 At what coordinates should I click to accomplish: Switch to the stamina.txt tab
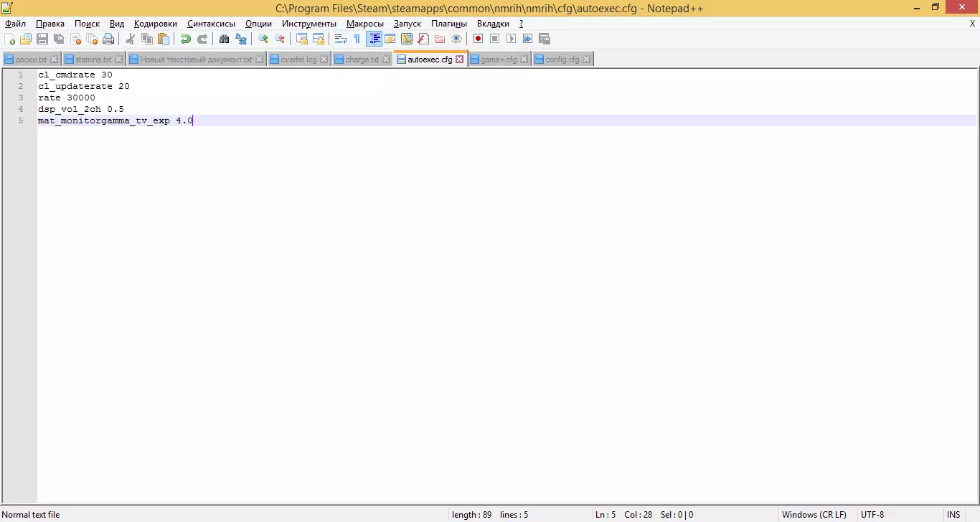point(93,60)
